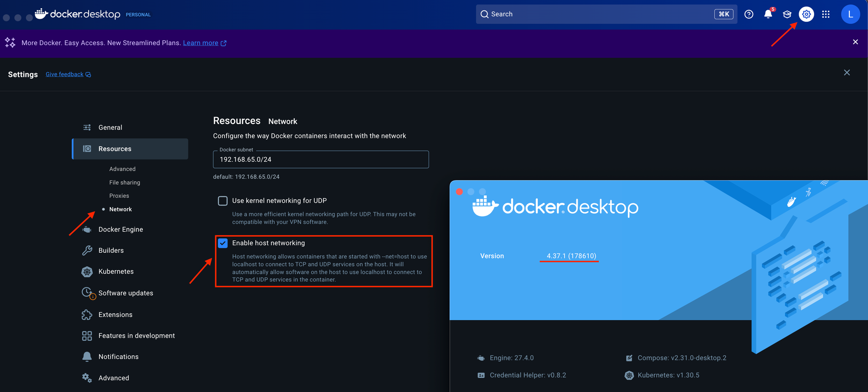Open Proxies under Resources
The width and height of the screenshot is (868, 392).
click(x=119, y=196)
